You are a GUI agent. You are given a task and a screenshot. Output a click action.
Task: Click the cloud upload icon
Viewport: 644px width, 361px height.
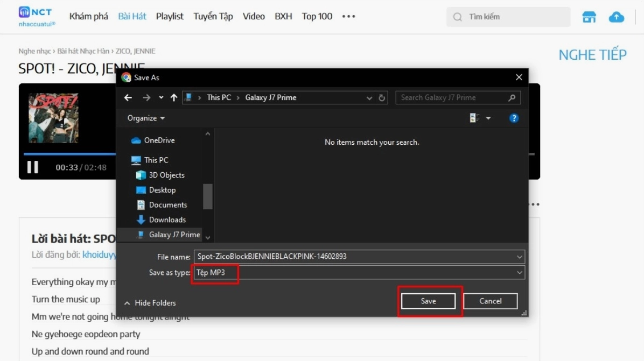click(616, 17)
